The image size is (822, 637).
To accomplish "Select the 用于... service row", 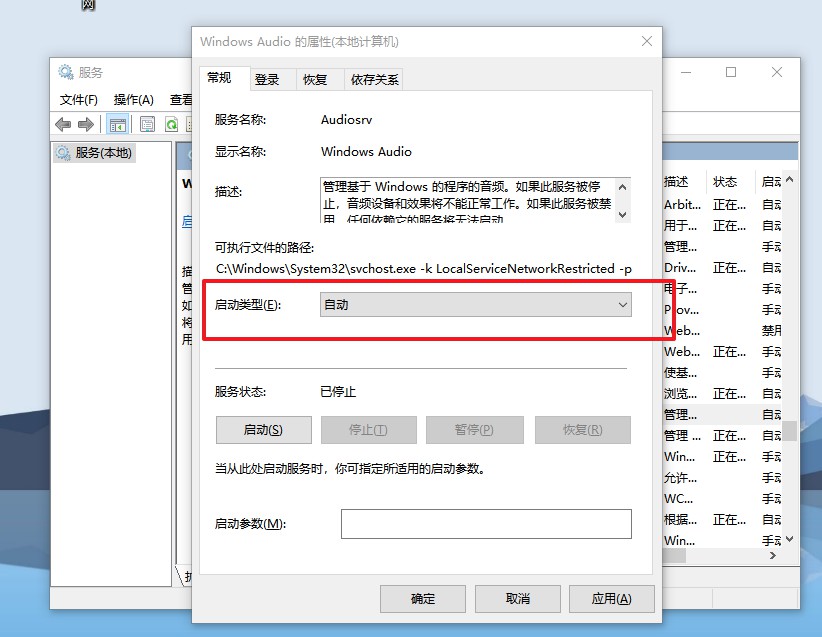I will (722, 225).
